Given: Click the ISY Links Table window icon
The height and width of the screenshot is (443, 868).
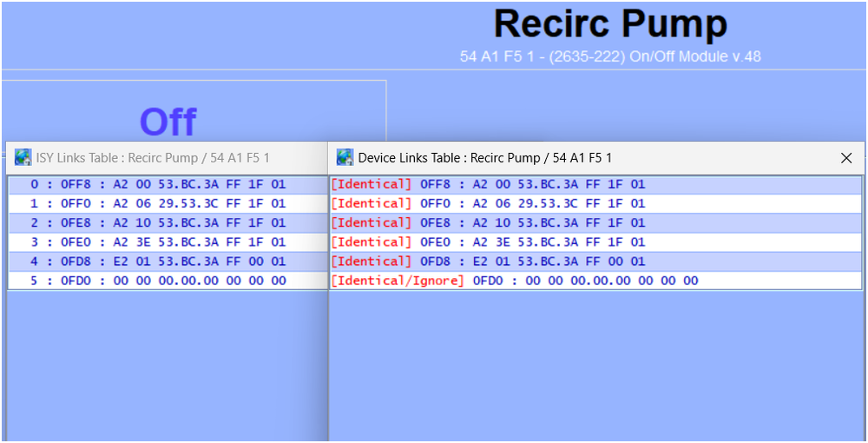Looking at the screenshot, I should [x=23, y=157].
